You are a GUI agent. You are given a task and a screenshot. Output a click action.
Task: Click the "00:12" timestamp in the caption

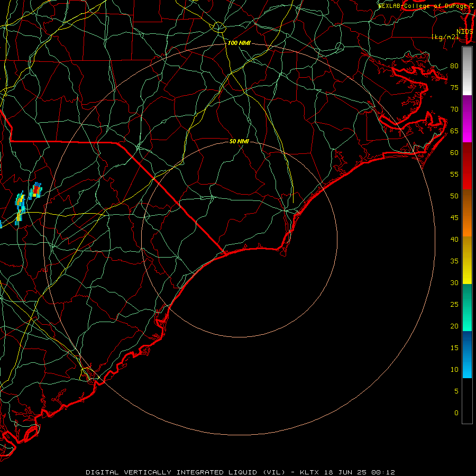click(383, 472)
